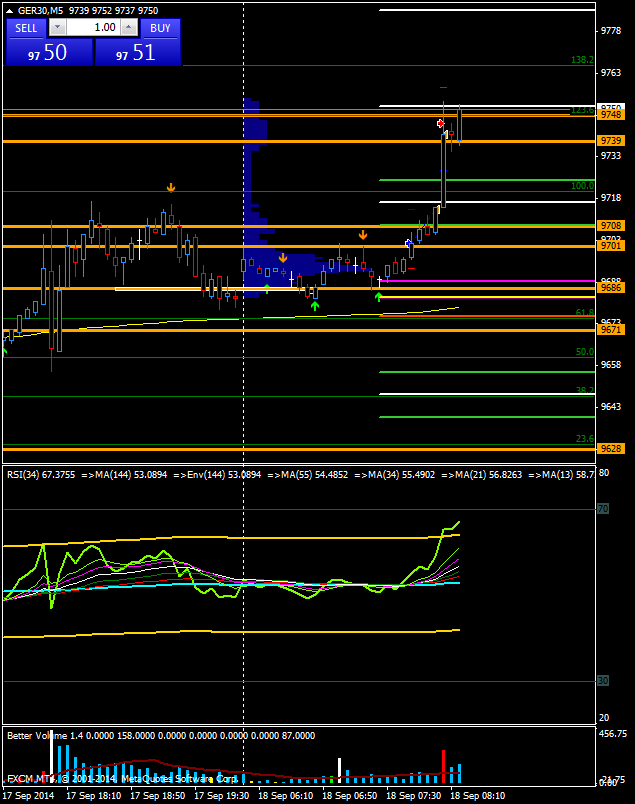This screenshot has height=804, width=635.
Task: Click the tall red volume bar
Action: [x=443, y=765]
